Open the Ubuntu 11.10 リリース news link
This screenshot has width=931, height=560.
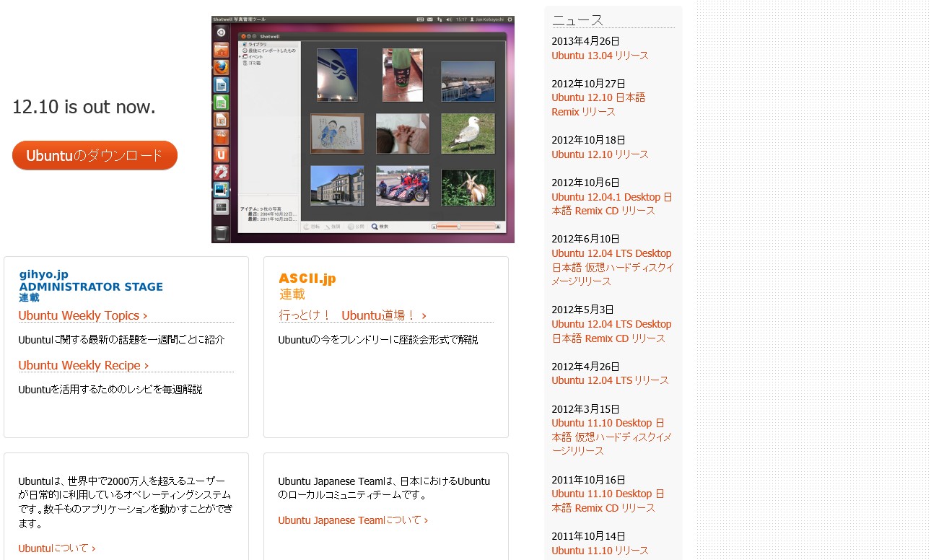click(x=600, y=551)
